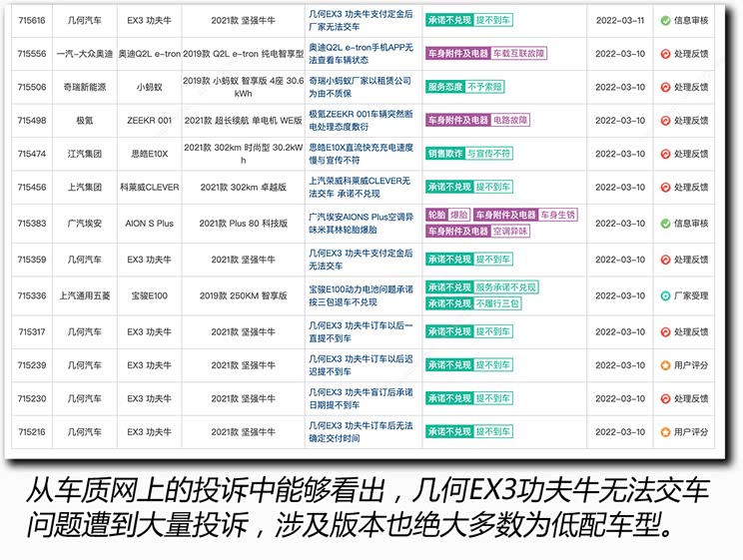Click the red status icon in row 715498

(x=665, y=121)
